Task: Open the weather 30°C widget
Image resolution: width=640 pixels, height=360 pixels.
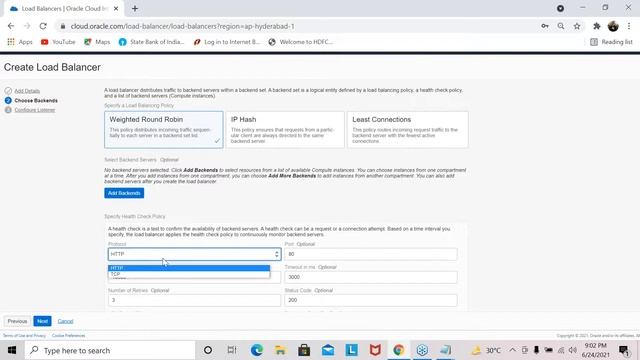Action: (487, 350)
